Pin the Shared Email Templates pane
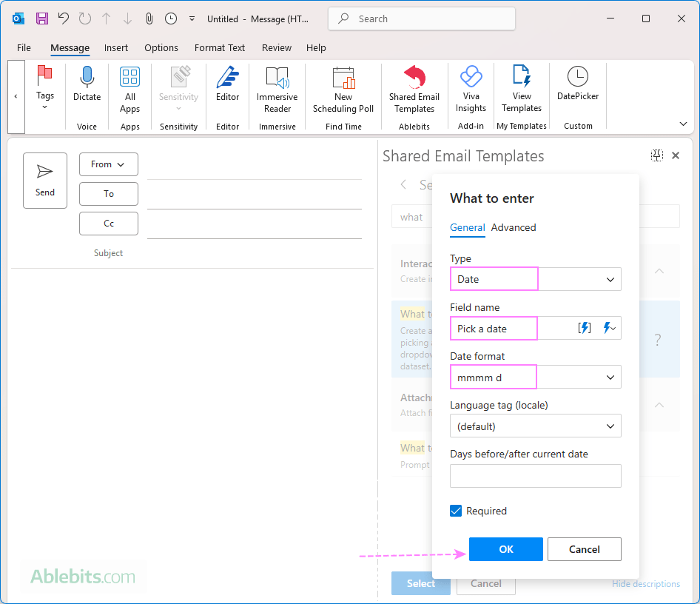This screenshot has height=604, width=700. [656, 155]
